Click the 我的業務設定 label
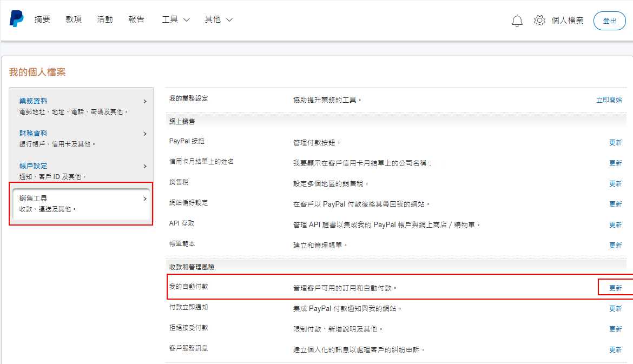633x364 pixels. click(x=188, y=98)
